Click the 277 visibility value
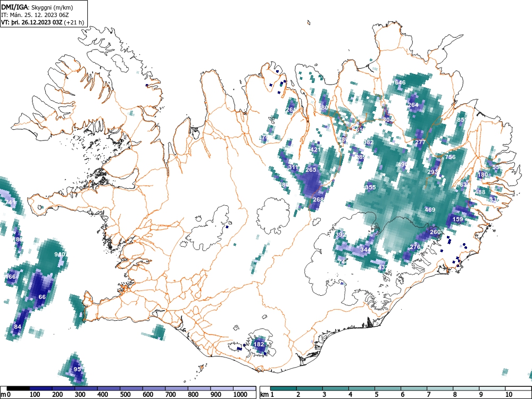This screenshot has width=532, height=399. 420,142
